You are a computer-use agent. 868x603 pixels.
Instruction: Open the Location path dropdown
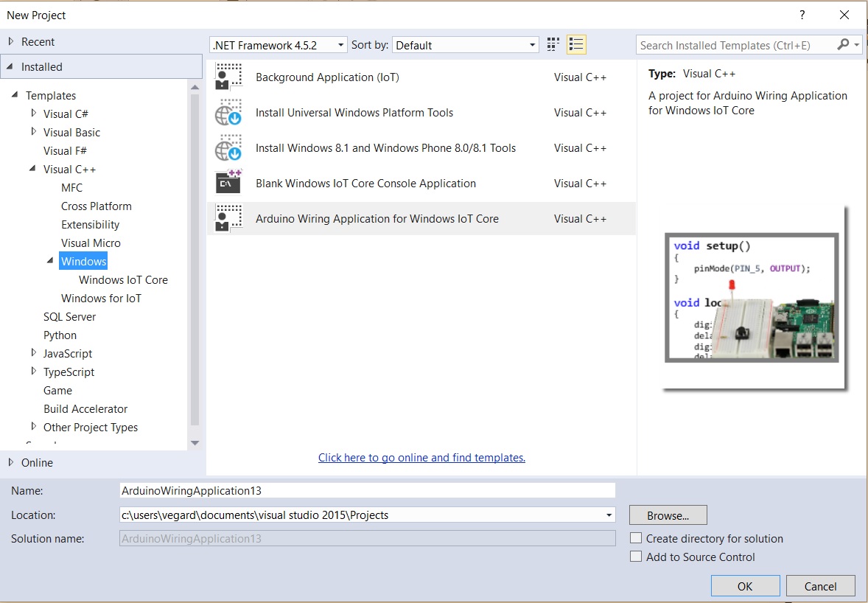[609, 515]
